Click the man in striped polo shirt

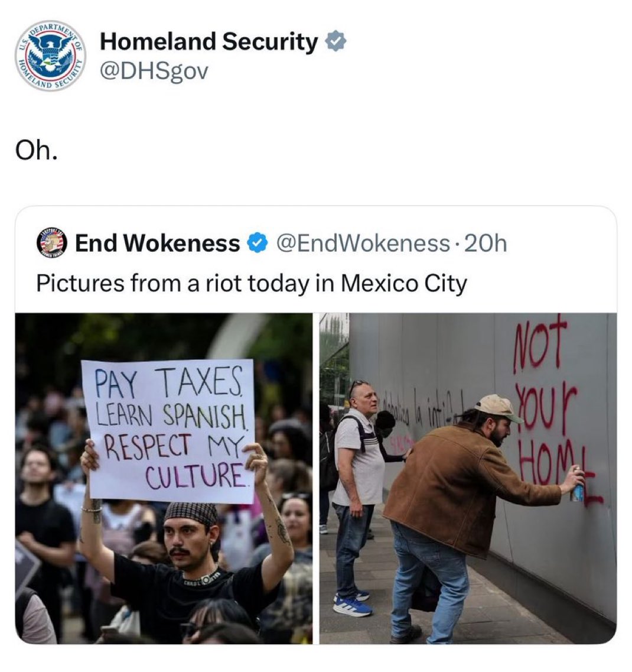click(x=357, y=497)
